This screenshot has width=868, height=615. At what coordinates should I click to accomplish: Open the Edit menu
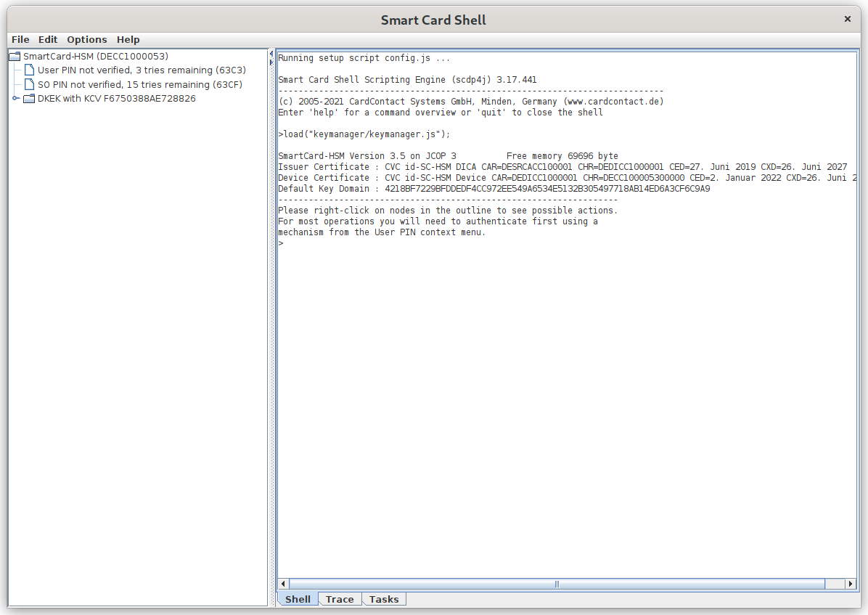click(48, 40)
